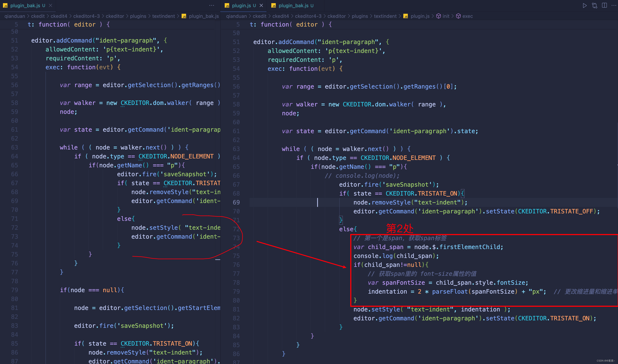Image resolution: width=618 pixels, height=364 pixels.
Task: Close the left group's plugin_bak.js tab
Action: coord(51,5)
